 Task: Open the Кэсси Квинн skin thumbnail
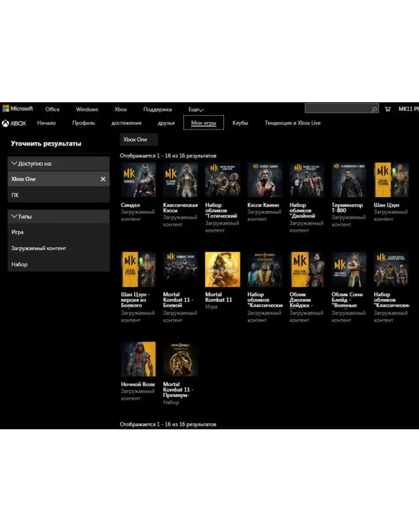coord(265,180)
